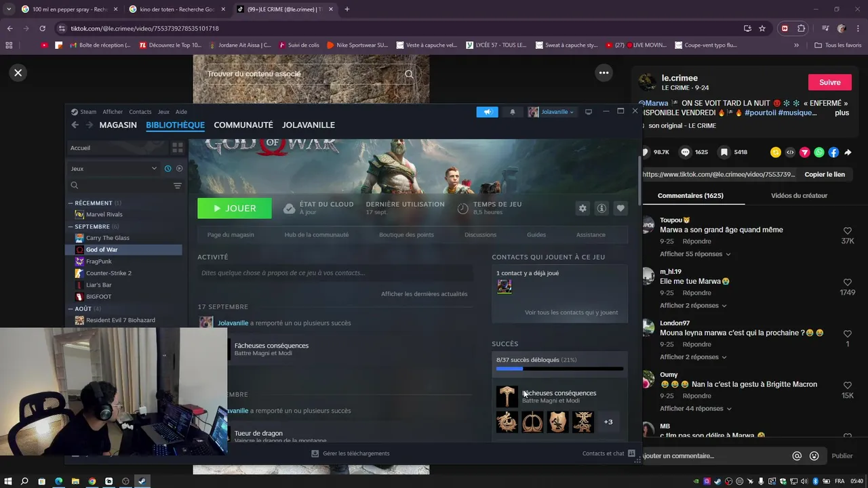This screenshot has width=868, height=488.
Task: Open the Afficher menu
Action: (x=113, y=112)
